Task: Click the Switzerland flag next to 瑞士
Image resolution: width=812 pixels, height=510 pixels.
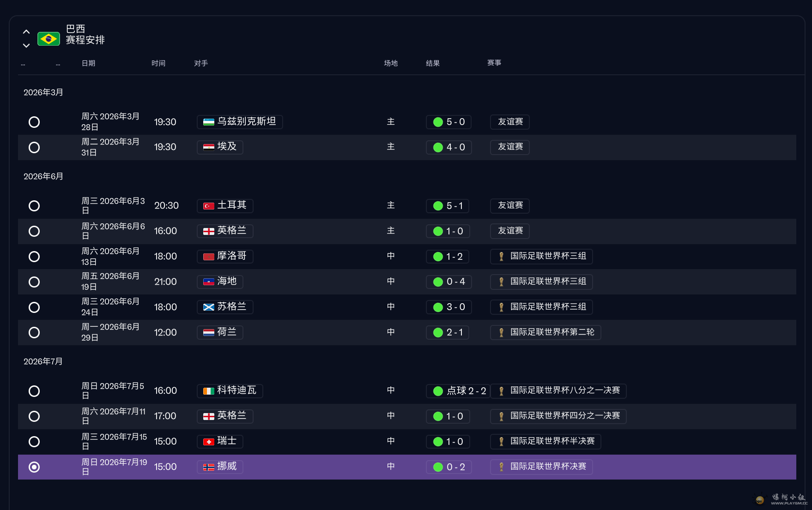Action: point(209,442)
